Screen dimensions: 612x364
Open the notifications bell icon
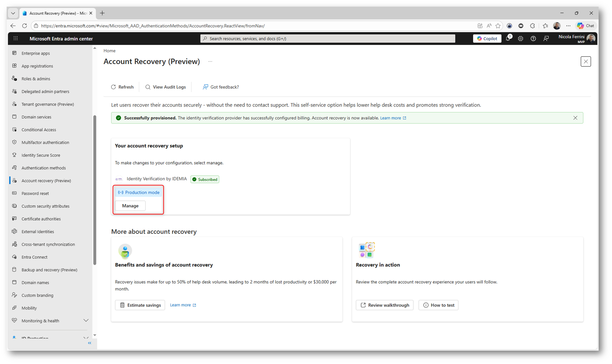508,38
